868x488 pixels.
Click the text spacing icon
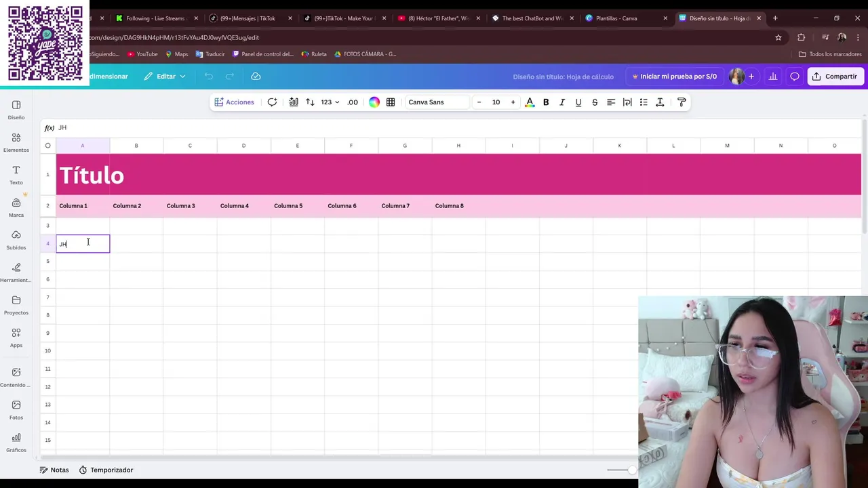[x=660, y=102]
